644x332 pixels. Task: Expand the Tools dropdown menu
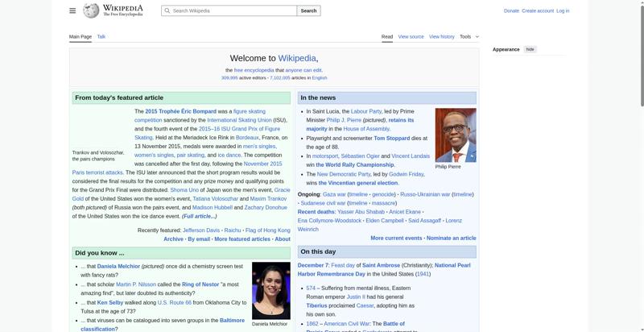coord(469,36)
